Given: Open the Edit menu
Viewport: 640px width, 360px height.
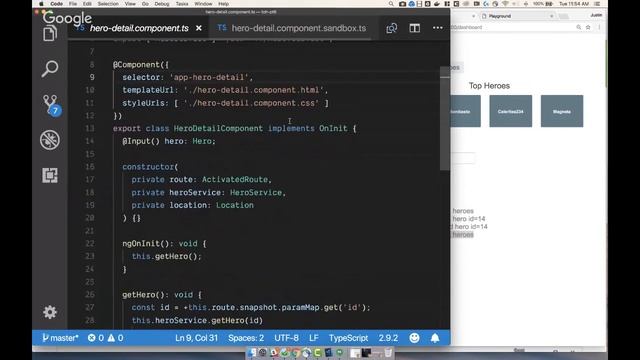Looking at the screenshot, I should tap(87, 4).
